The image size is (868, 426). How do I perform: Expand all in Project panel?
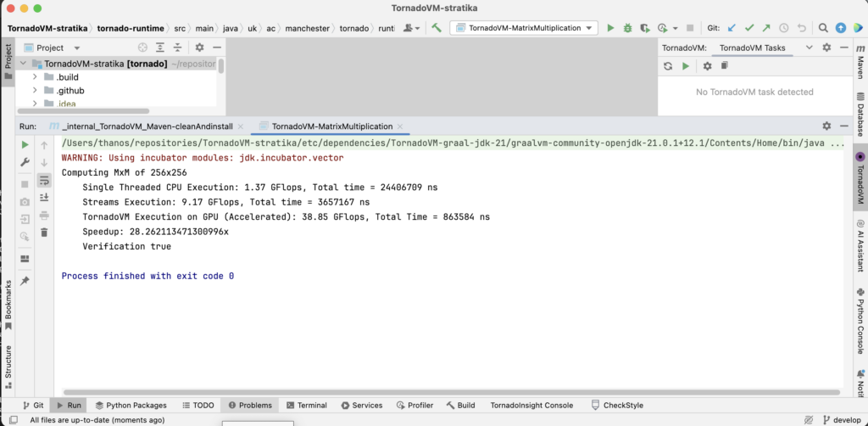coord(160,48)
